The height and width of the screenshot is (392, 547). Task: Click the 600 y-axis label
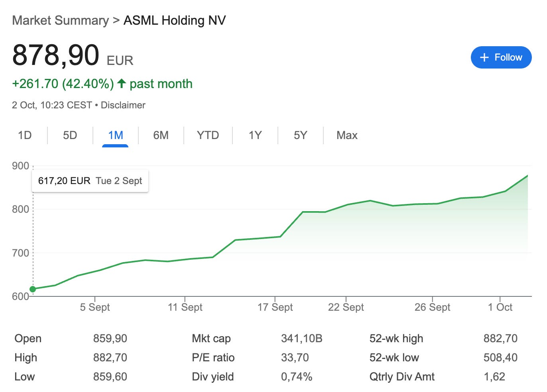pos(20,296)
